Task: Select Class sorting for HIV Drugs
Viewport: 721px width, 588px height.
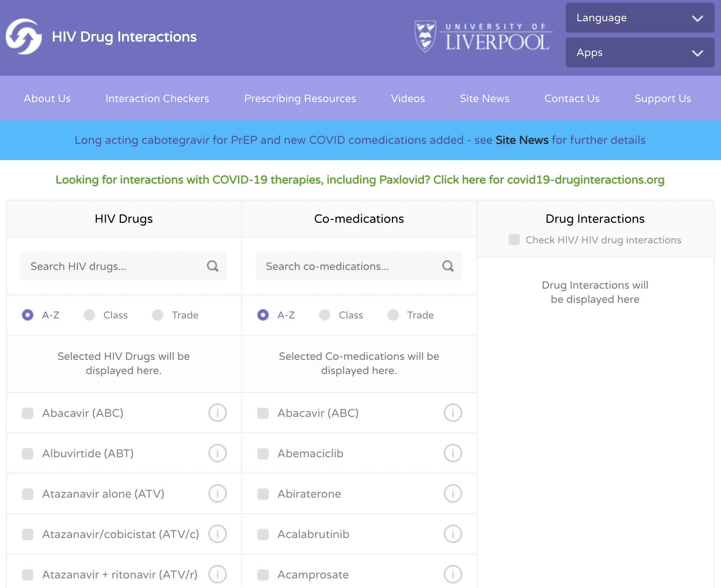Action: [x=89, y=315]
